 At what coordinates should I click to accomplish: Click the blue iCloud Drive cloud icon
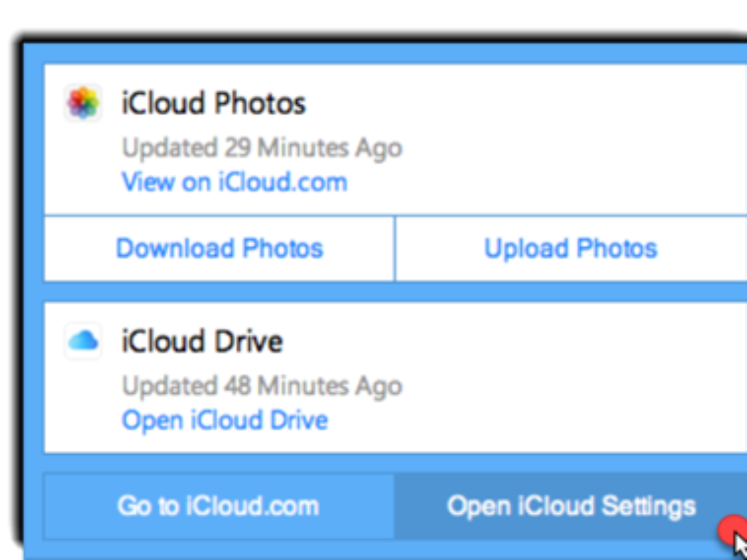pos(83,341)
